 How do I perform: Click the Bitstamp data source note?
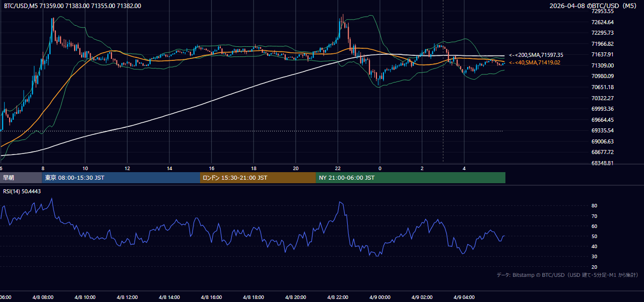point(567,275)
